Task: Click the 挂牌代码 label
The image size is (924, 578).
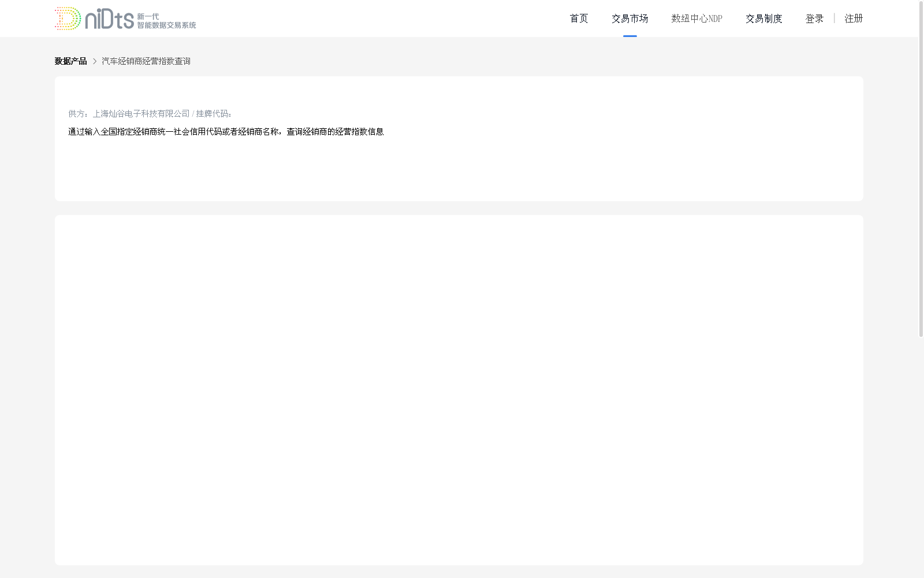Action: (214, 114)
